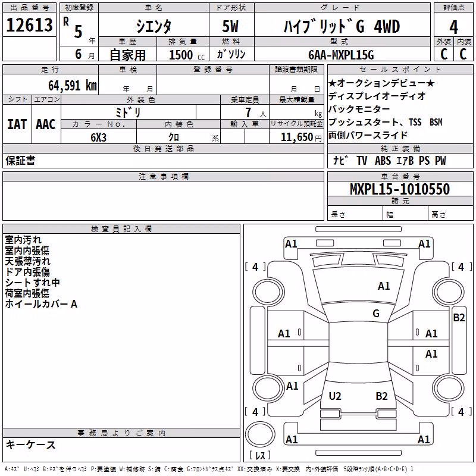Click interior color クロ
Screen dimensions: 476x476
coord(174,137)
